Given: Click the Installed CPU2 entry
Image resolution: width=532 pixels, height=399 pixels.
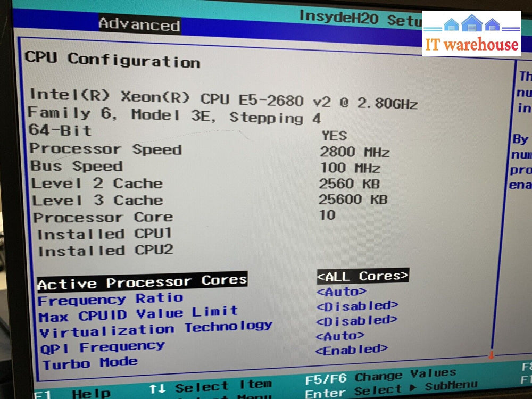Looking at the screenshot, I should pos(106,251).
